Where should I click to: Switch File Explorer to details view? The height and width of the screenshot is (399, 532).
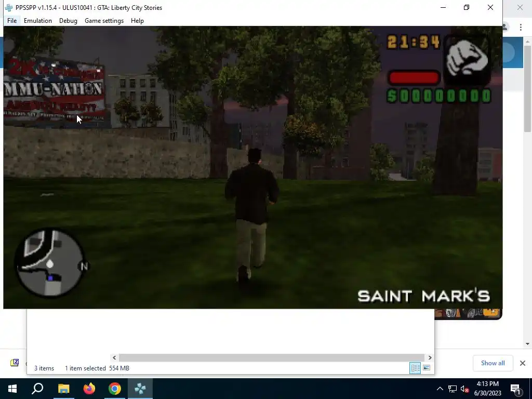click(x=416, y=368)
